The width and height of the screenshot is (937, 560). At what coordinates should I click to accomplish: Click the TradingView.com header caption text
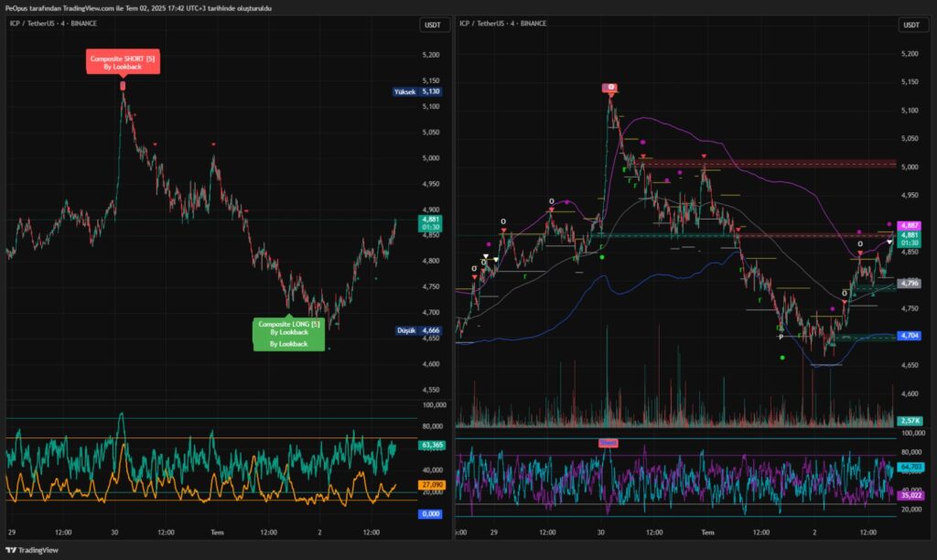[137, 7]
